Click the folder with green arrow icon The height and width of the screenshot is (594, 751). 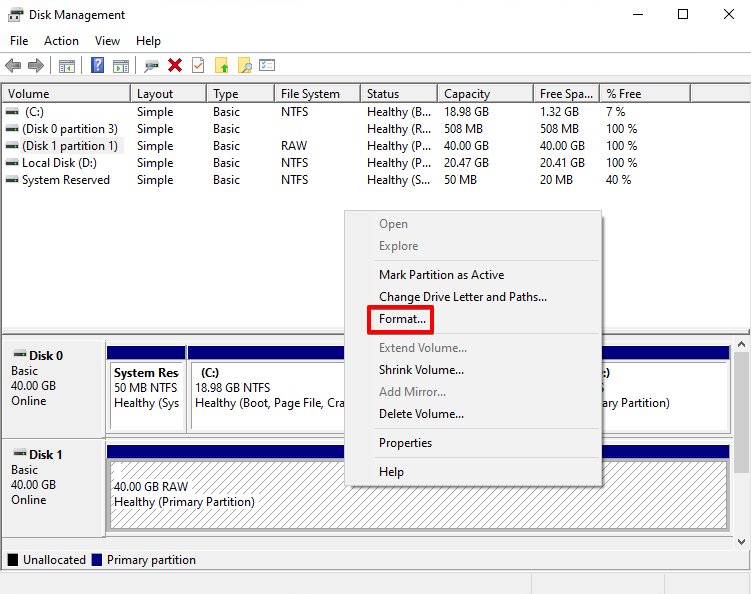222,65
